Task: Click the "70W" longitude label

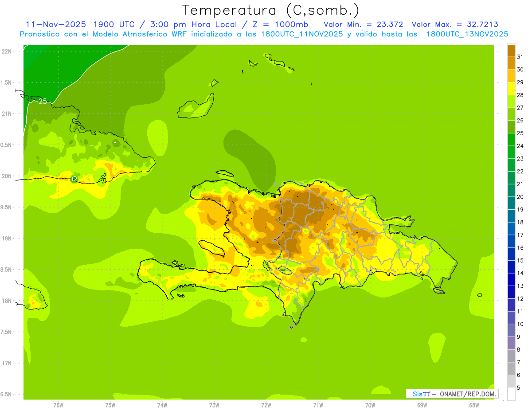Action: (370, 405)
